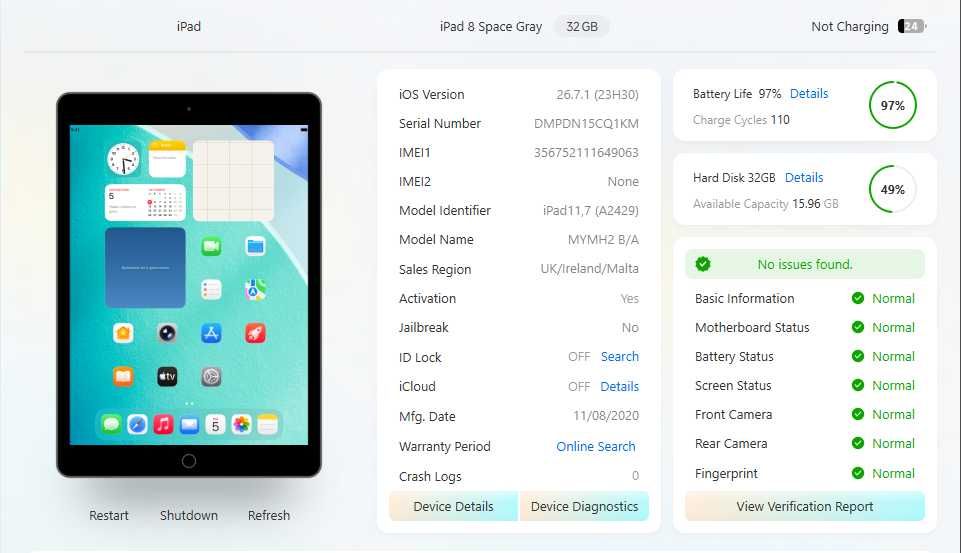Click Basic Information green check icon
Viewport: 961px width, 553px height.
point(858,299)
